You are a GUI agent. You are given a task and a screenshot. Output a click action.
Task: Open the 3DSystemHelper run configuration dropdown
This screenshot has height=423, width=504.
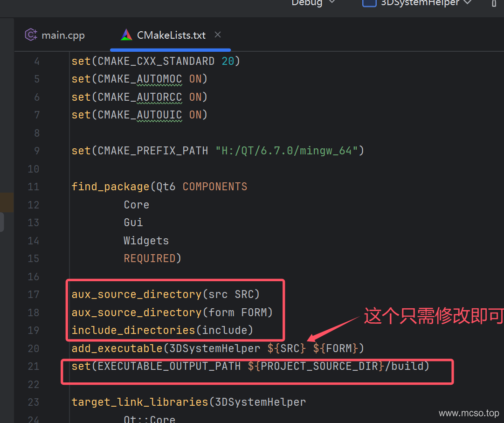pyautogui.click(x=426, y=3)
